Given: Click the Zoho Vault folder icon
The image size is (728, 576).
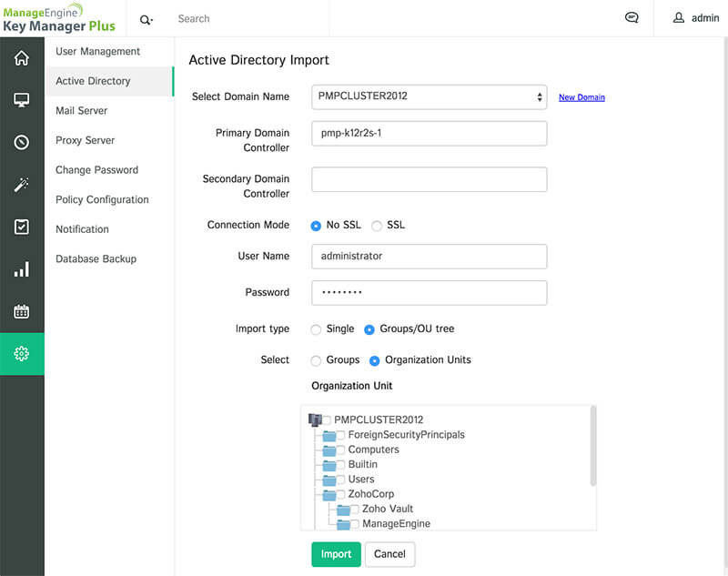Looking at the screenshot, I should [x=343, y=510].
